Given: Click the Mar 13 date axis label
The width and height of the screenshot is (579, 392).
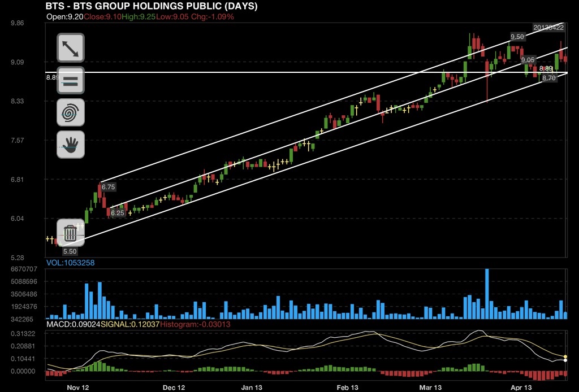Looking at the screenshot, I should coord(430,387).
